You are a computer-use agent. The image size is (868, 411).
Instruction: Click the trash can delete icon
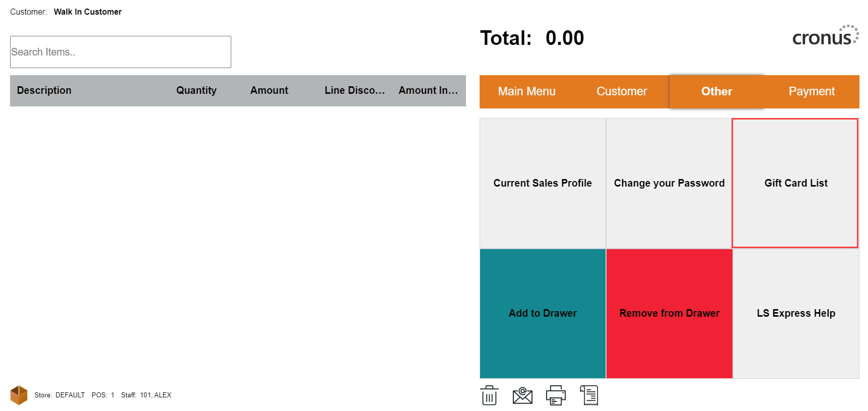[x=489, y=395]
